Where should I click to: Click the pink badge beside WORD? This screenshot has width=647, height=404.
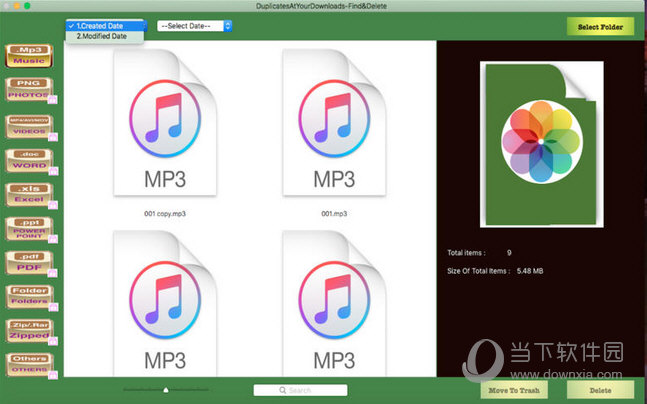click(53, 171)
